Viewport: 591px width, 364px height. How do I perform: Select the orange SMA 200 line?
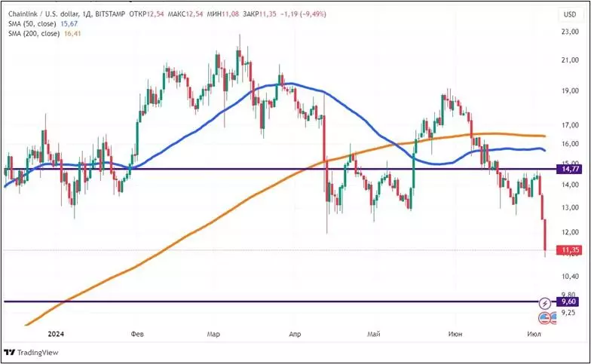188,231
